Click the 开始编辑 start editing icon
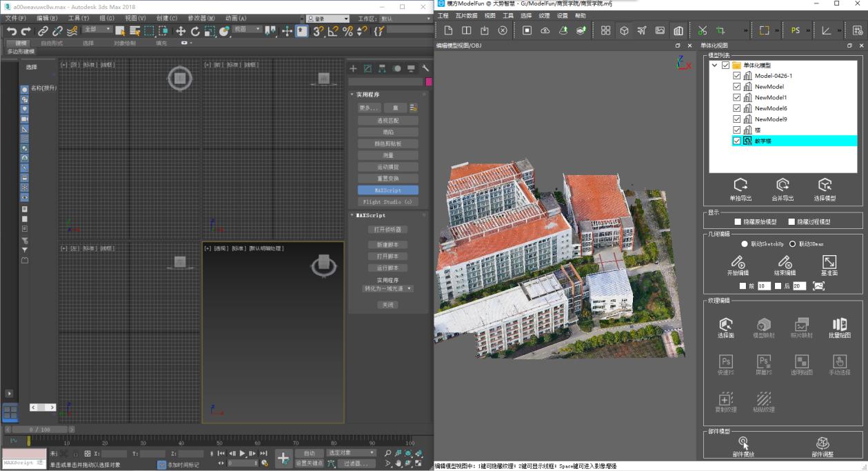The image size is (868, 471). (738, 261)
